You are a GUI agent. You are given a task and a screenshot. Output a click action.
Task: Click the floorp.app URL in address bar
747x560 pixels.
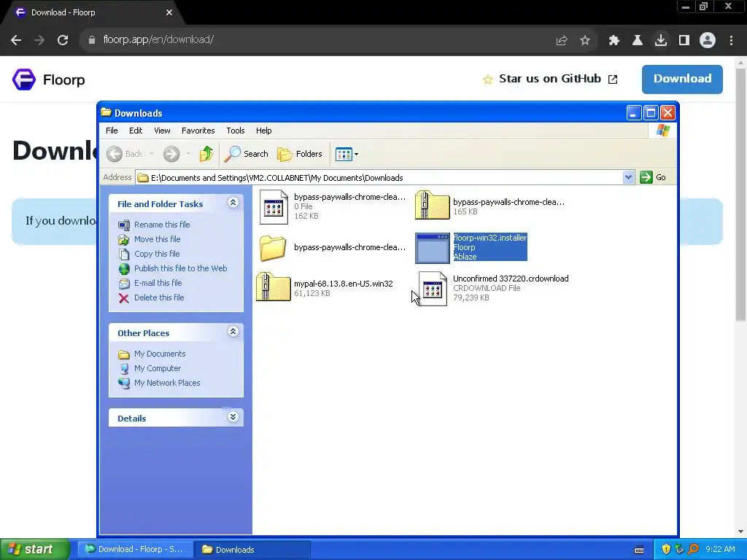point(158,39)
